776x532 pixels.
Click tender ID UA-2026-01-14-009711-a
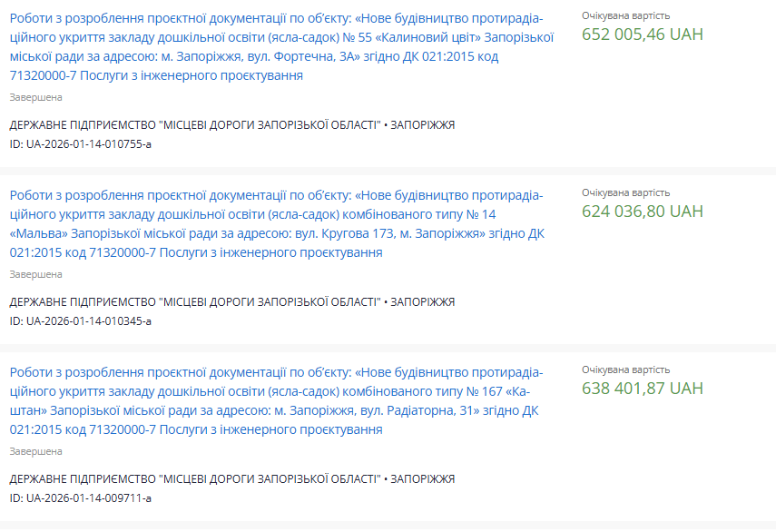pyautogui.click(x=81, y=498)
